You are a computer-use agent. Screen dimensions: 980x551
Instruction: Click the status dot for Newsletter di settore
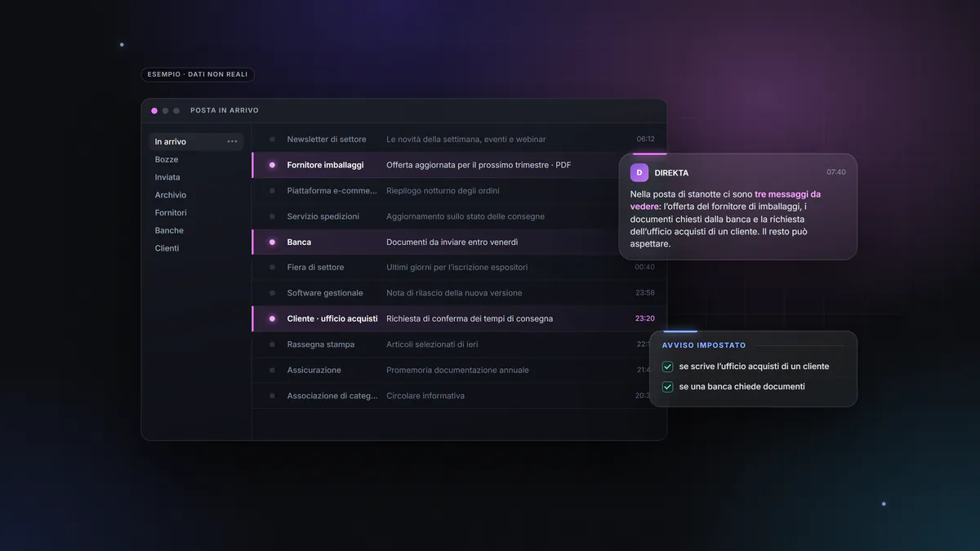(272, 140)
